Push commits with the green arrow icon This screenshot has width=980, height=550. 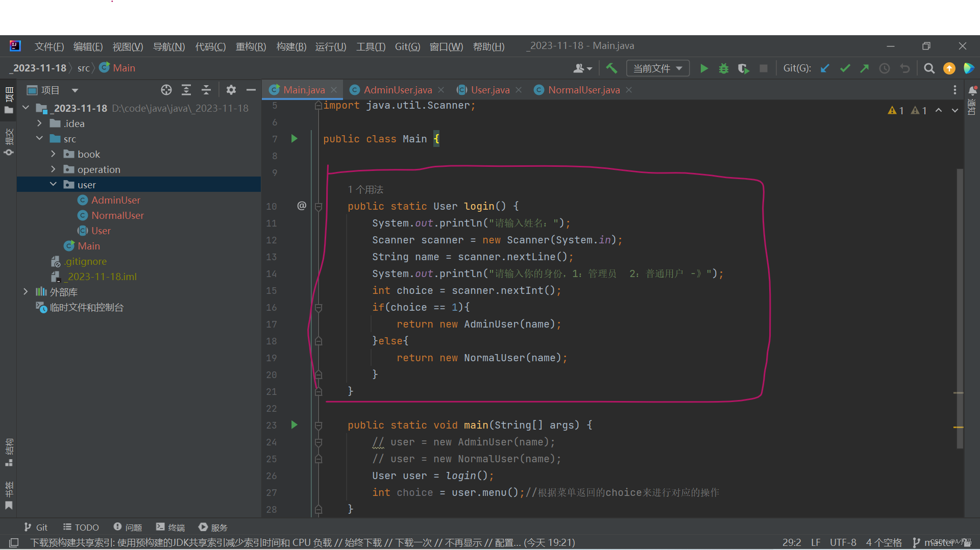point(865,68)
